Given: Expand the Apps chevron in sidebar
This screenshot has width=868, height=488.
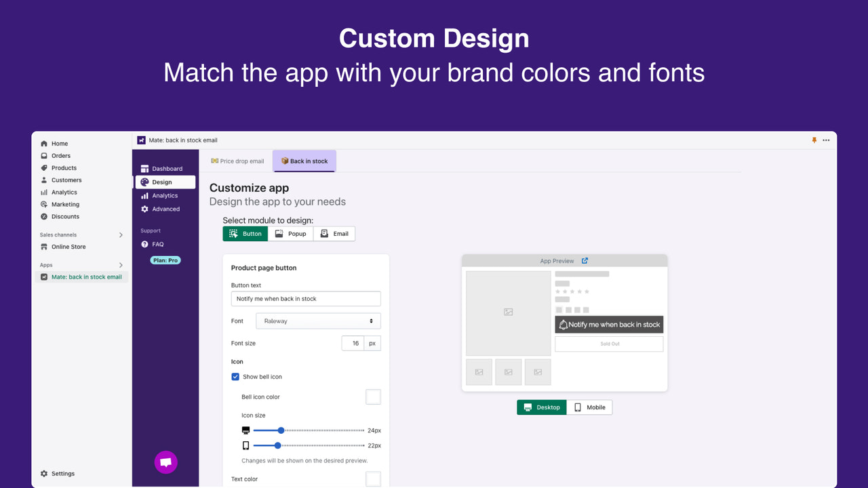Looking at the screenshot, I should click(x=121, y=264).
